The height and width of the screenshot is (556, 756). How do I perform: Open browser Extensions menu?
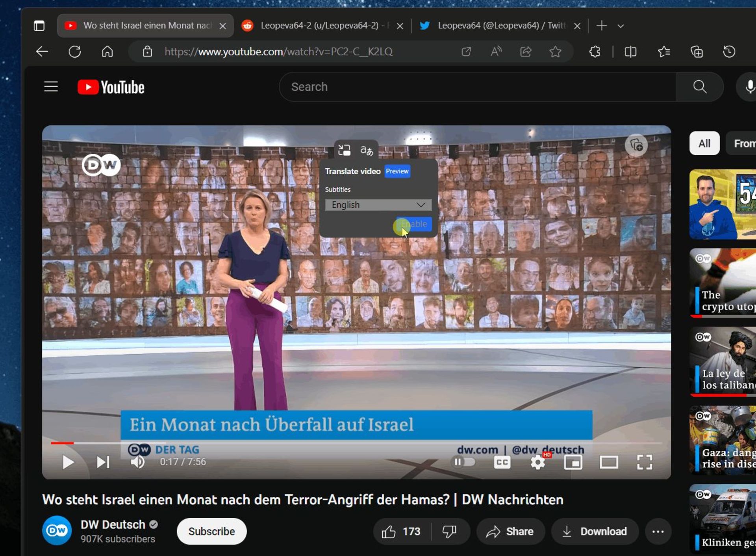(595, 52)
